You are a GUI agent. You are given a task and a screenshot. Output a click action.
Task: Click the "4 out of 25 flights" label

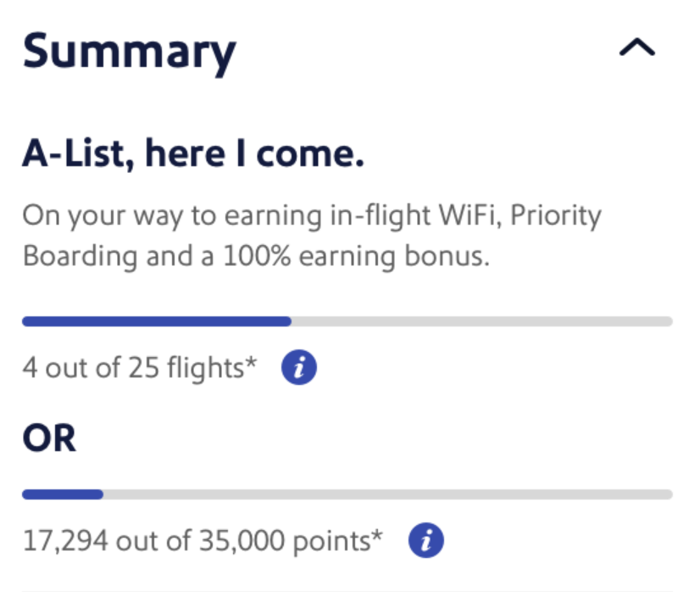[134, 368]
